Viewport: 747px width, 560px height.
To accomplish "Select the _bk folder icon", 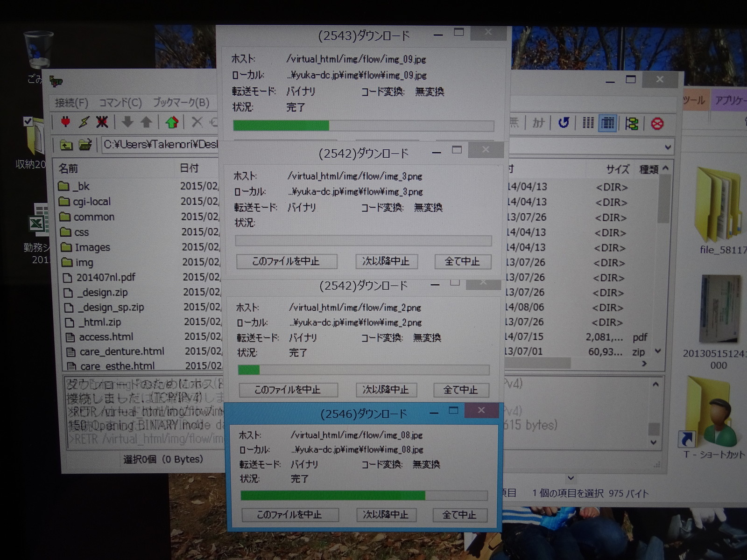I will click(64, 186).
